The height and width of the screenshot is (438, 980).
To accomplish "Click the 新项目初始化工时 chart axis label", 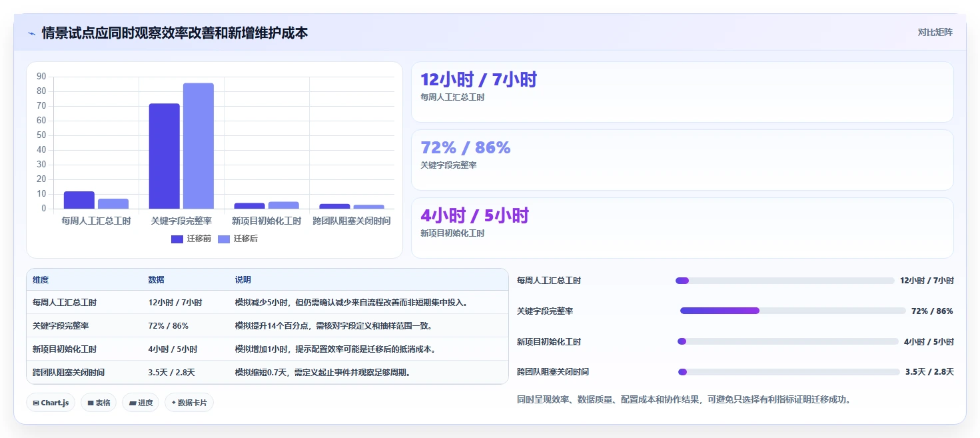I will 266,221.
